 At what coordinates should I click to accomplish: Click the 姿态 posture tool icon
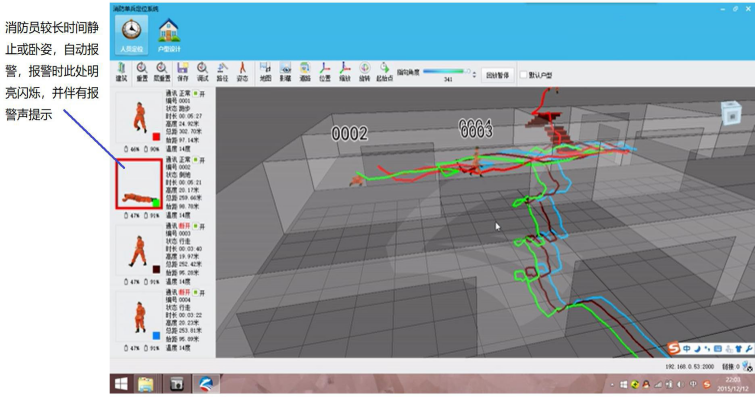[x=242, y=71]
